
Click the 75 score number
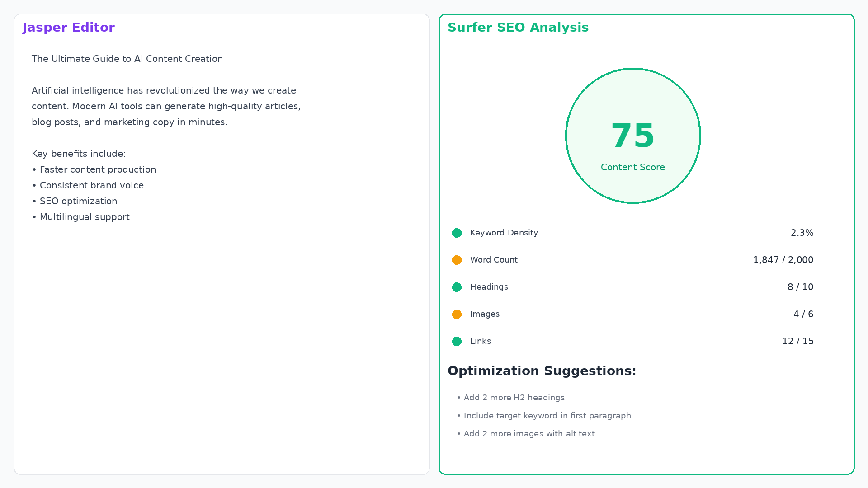[632, 136]
